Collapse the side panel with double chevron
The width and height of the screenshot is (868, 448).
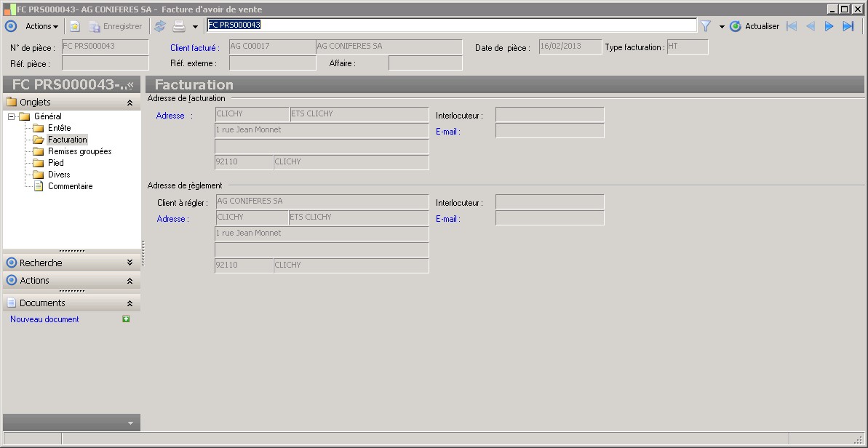click(131, 84)
